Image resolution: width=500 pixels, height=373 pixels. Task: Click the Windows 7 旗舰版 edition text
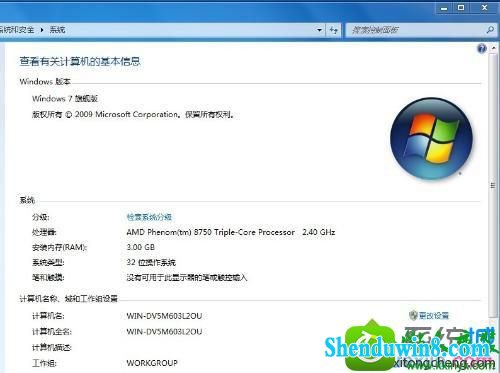point(65,99)
